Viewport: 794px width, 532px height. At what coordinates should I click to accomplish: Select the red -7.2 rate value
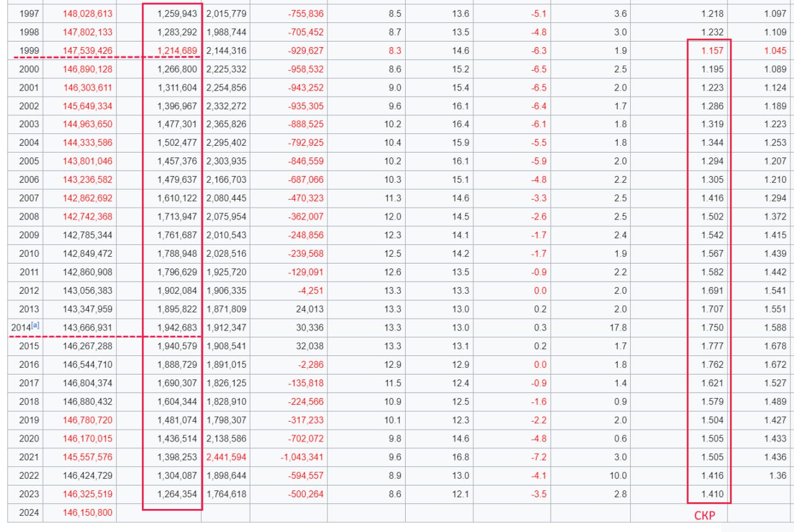540,457
